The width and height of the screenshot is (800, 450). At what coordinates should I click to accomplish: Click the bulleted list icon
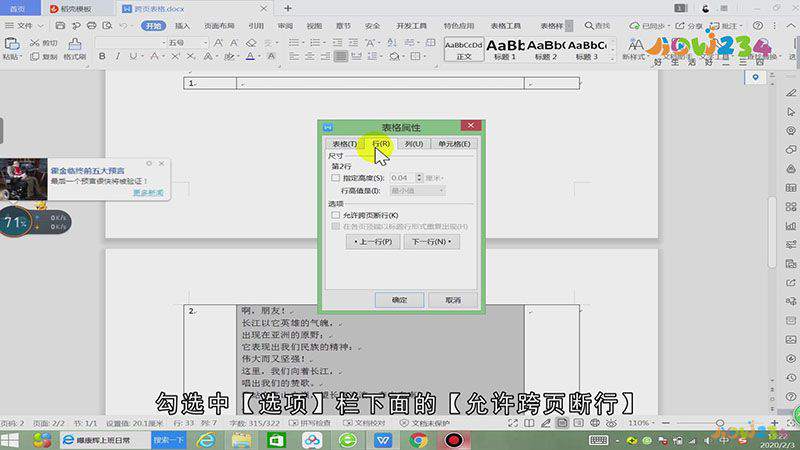[294, 43]
